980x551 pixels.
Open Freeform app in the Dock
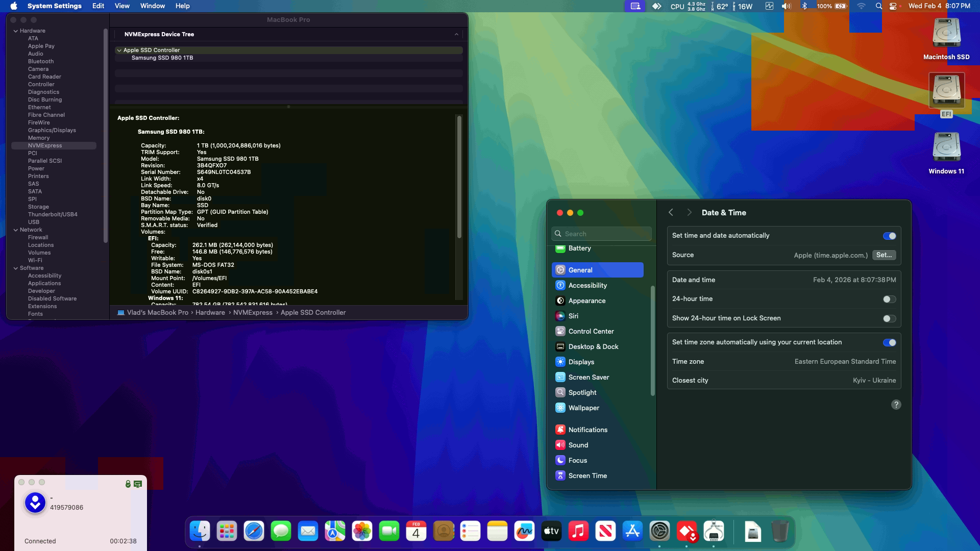tap(524, 531)
